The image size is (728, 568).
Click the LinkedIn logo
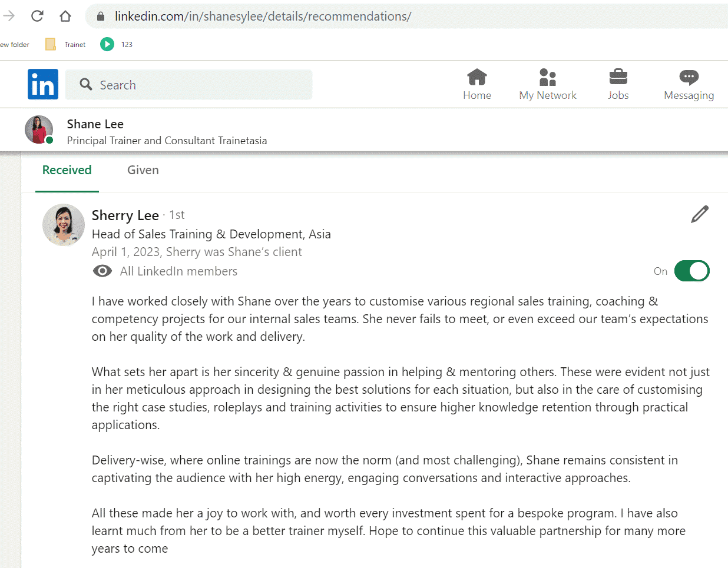pyautogui.click(x=43, y=84)
